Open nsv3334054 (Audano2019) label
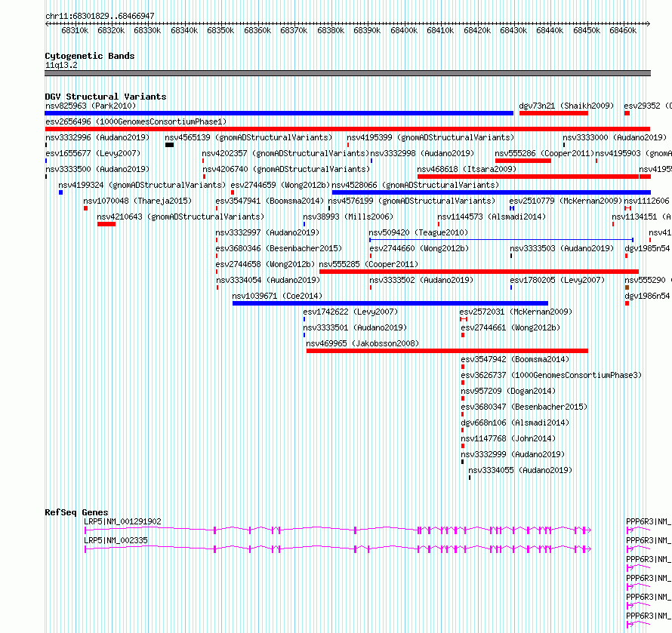Screen dimensions: 672x633 click(x=268, y=280)
